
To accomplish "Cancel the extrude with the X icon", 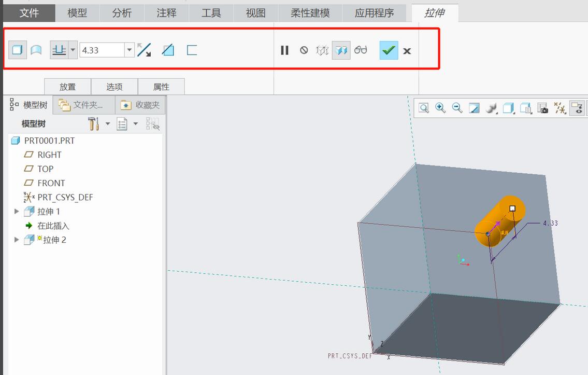I will coord(407,51).
